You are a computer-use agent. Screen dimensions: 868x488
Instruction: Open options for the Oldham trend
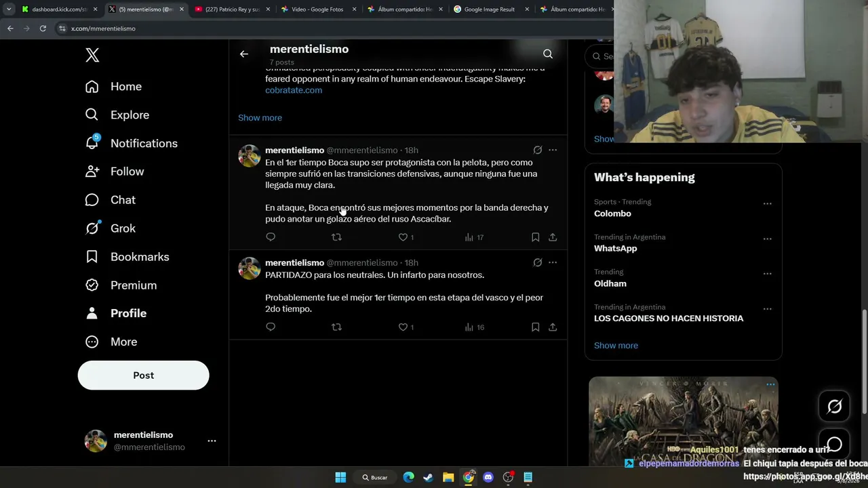767,274
